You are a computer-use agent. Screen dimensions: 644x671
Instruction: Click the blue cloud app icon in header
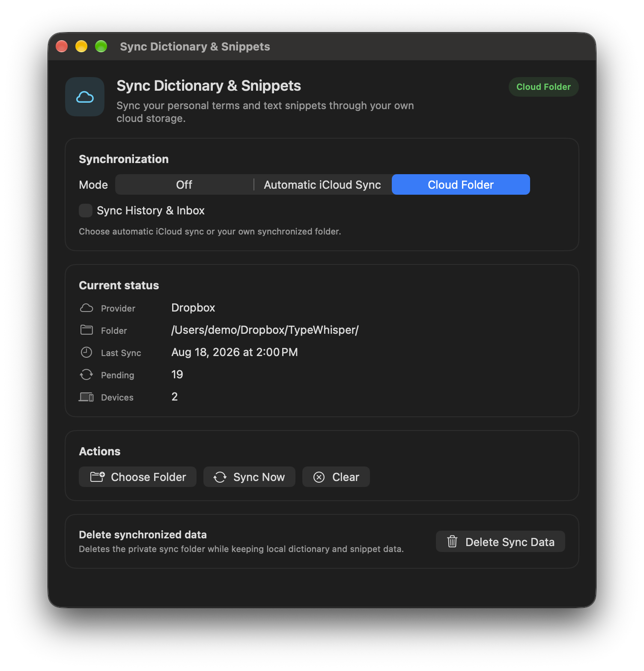click(x=85, y=97)
